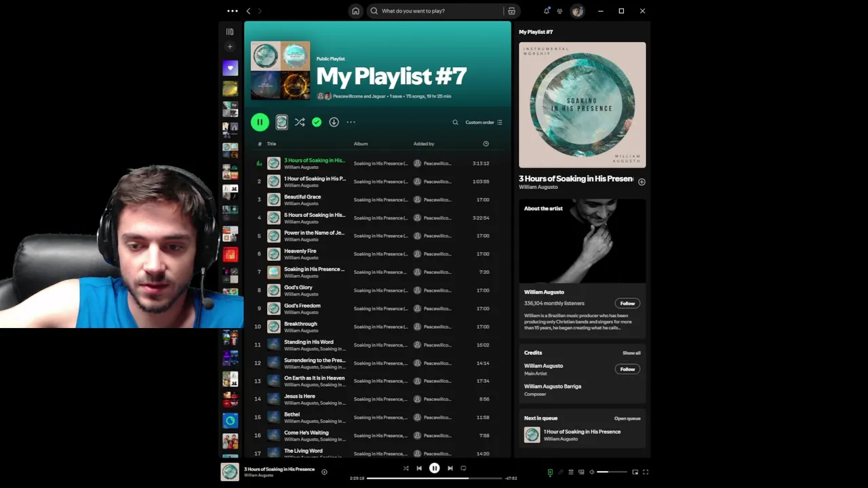The width and height of the screenshot is (868, 488).
Task: Pause playback in the bottom player bar
Action: tap(435, 468)
